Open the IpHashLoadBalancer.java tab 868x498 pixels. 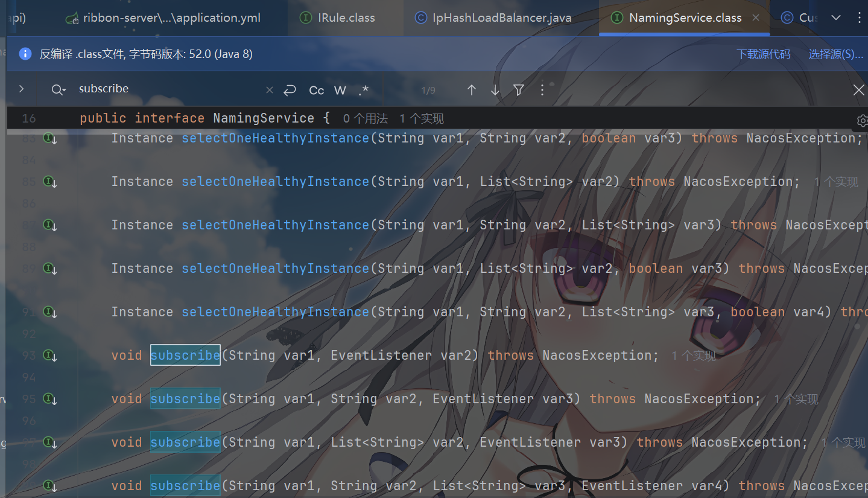coord(493,18)
